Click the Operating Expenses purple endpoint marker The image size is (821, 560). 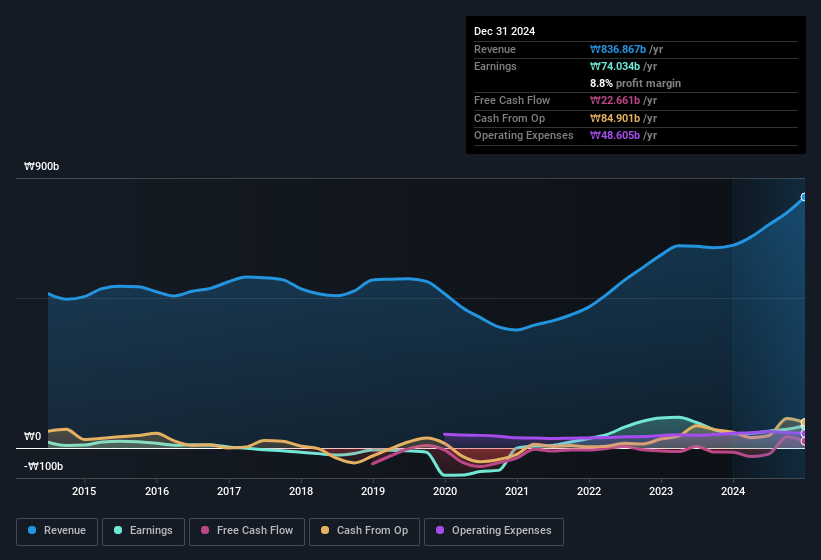804,434
